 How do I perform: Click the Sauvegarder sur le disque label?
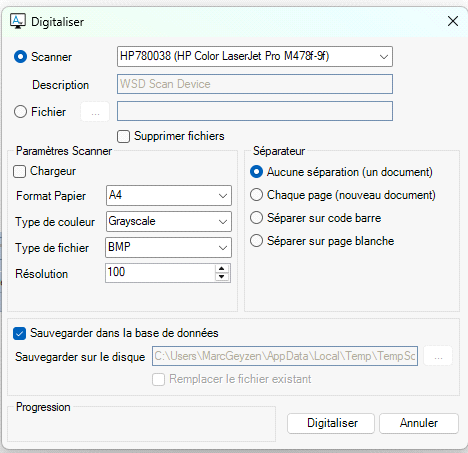(80, 357)
